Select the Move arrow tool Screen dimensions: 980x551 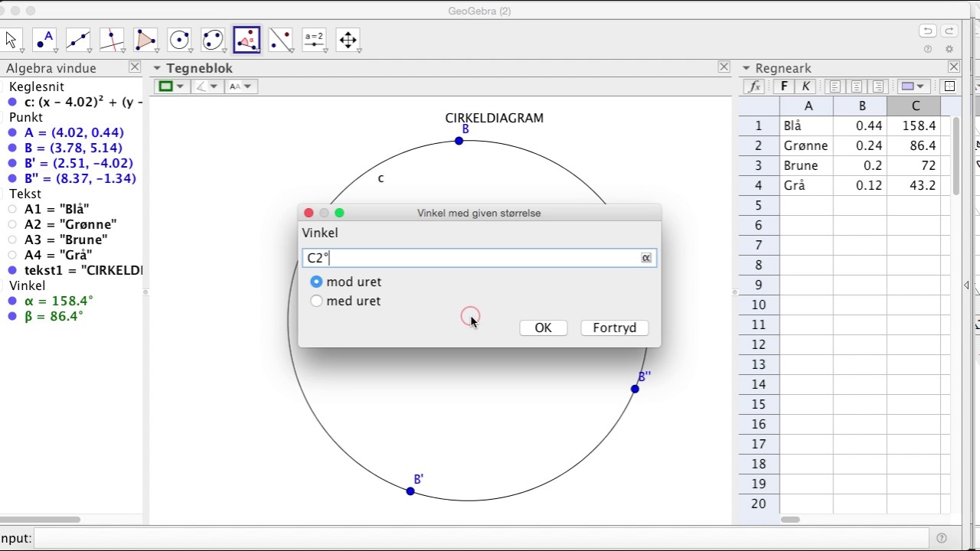(11, 40)
